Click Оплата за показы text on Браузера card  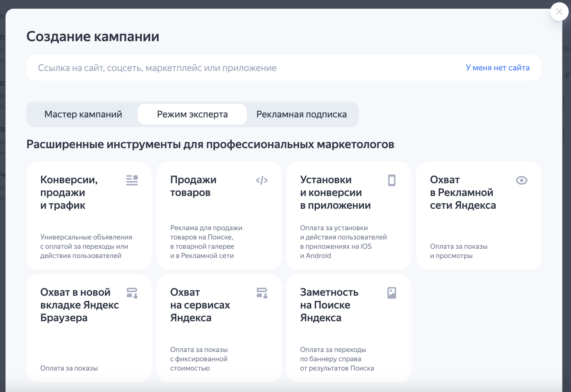[69, 368]
